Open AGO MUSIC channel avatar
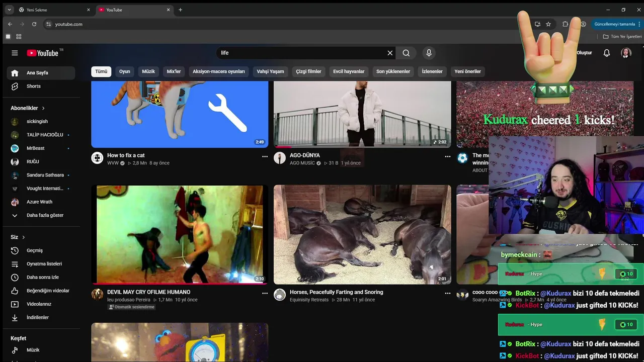The height and width of the screenshot is (362, 644). [280, 158]
